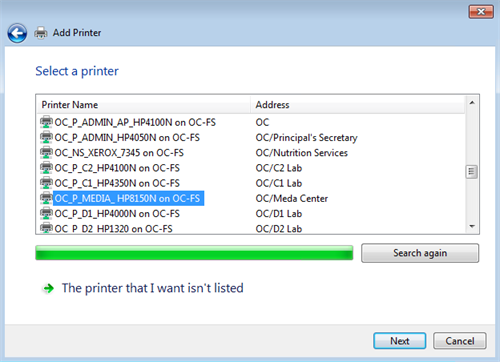Click green arrow next to printer isn't listed
The width and height of the screenshot is (500, 362).
coord(49,288)
